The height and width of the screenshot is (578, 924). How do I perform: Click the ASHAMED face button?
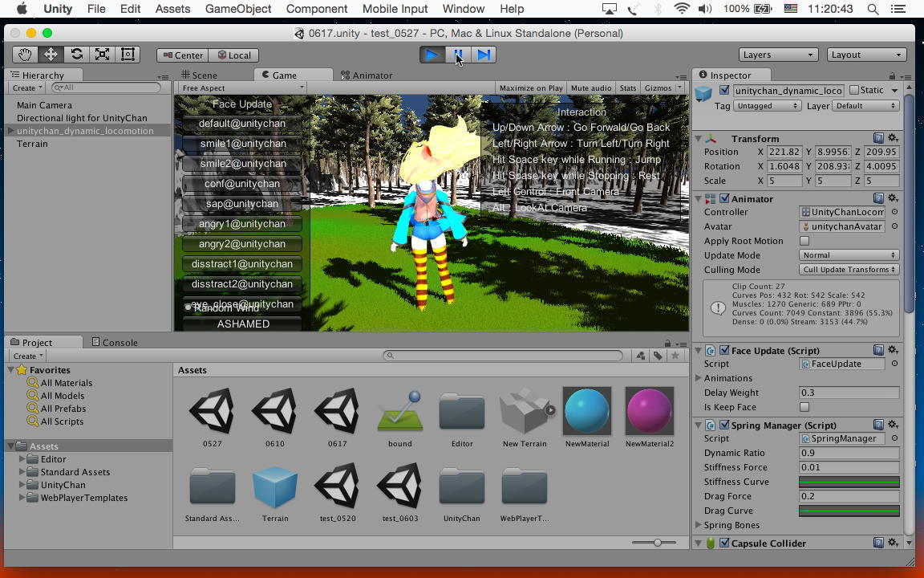point(242,324)
